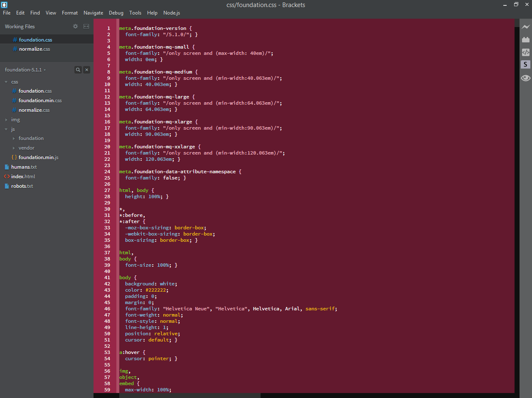Open the View menu
This screenshot has width=532, height=398.
(51, 13)
